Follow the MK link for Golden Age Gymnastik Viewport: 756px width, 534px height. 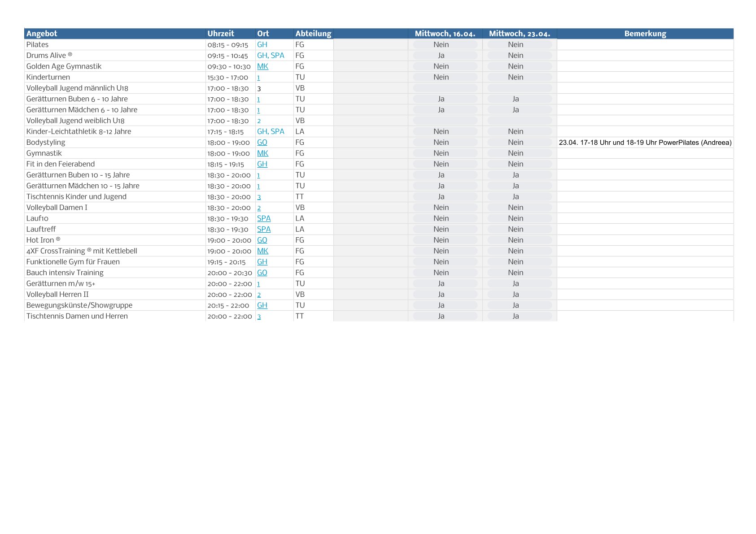pyautogui.click(x=262, y=66)
